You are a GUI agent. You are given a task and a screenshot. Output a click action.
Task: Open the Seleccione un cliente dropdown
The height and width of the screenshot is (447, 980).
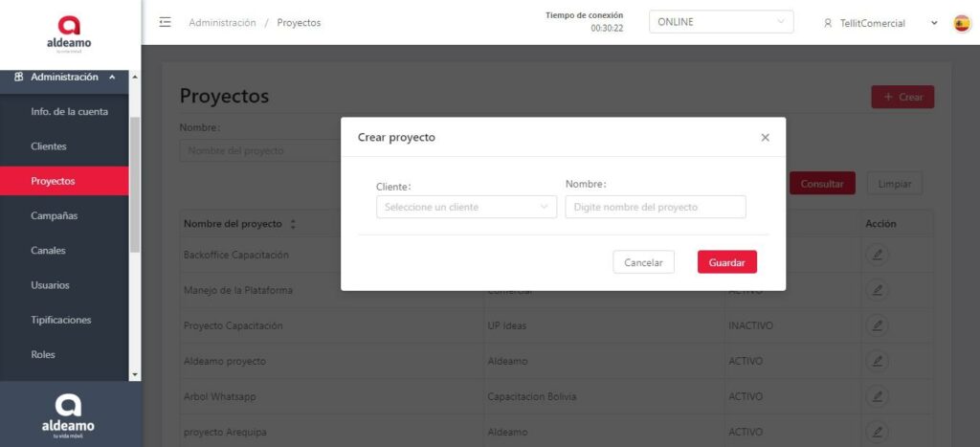pos(466,207)
